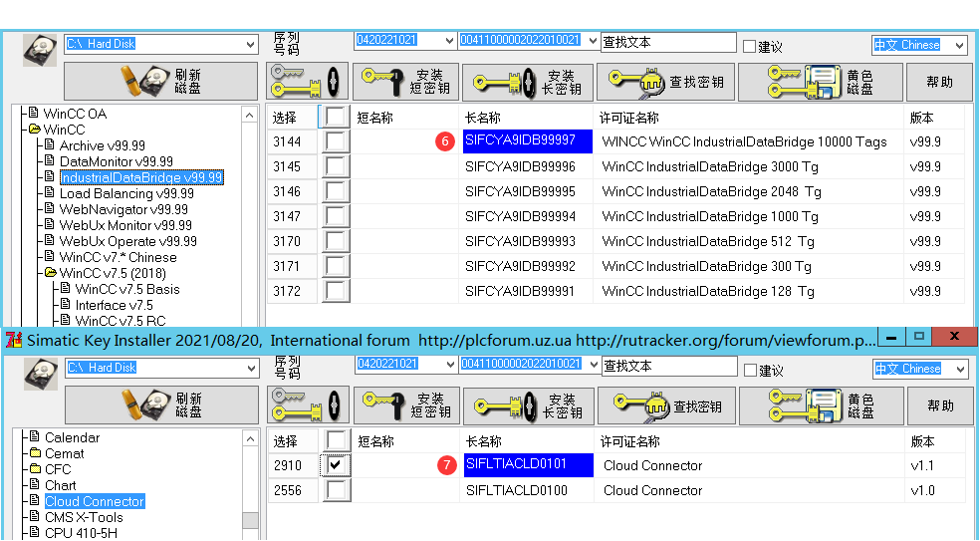Screen dimensions: 980x541
Task: Toggle 建议 checkbox in upper window
Action: pyautogui.click(x=749, y=46)
